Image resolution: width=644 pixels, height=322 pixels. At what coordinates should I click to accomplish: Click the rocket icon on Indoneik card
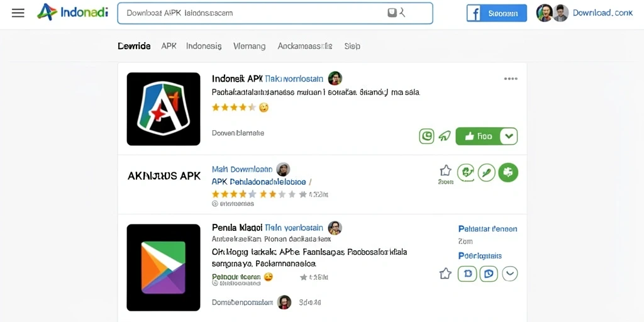[445, 136]
